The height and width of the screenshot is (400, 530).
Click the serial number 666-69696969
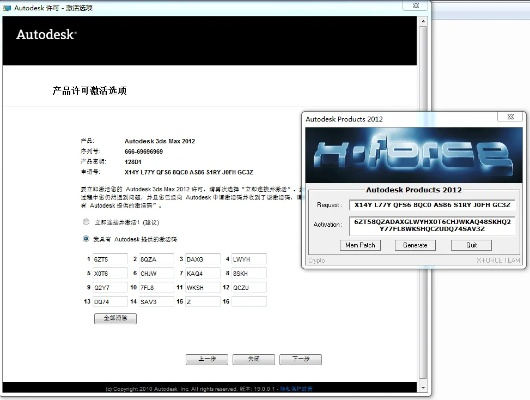[x=144, y=151]
